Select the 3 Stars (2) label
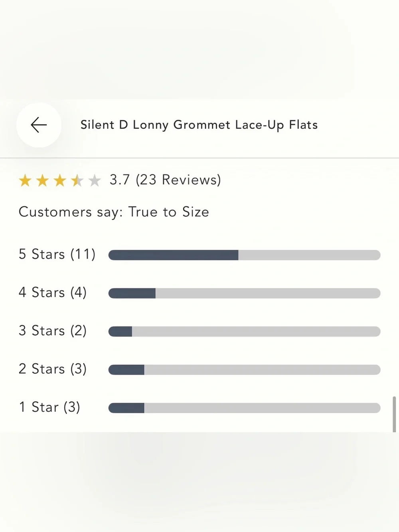 [53, 331]
